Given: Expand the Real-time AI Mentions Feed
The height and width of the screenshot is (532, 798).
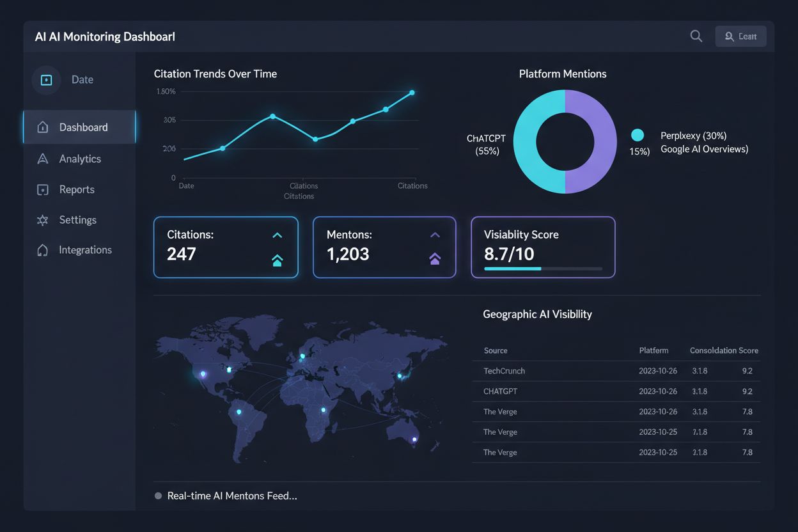Looking at the screenshot, I should pyautogui.click(x=232, y=496).
